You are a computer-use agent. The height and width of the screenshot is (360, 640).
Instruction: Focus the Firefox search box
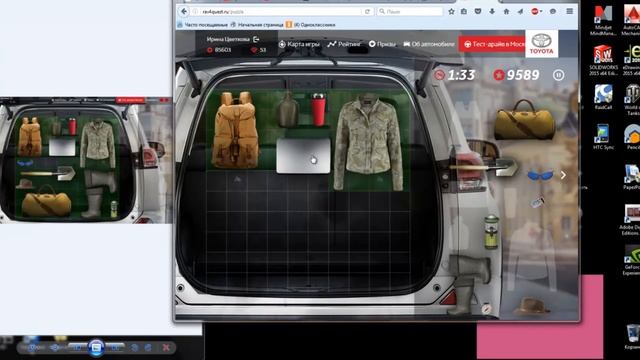click(x=410, y=12)
